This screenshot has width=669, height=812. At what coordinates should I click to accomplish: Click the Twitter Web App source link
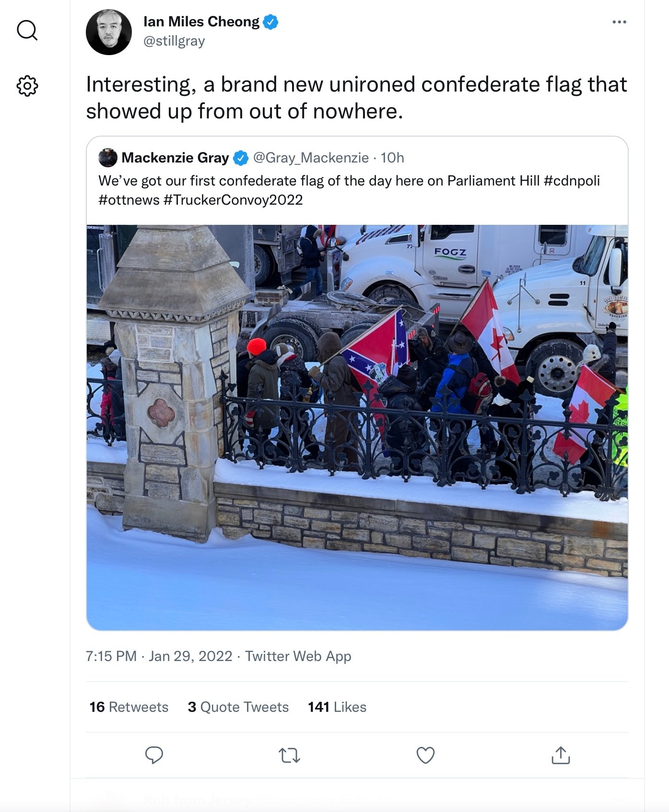[x=298, y=656]
